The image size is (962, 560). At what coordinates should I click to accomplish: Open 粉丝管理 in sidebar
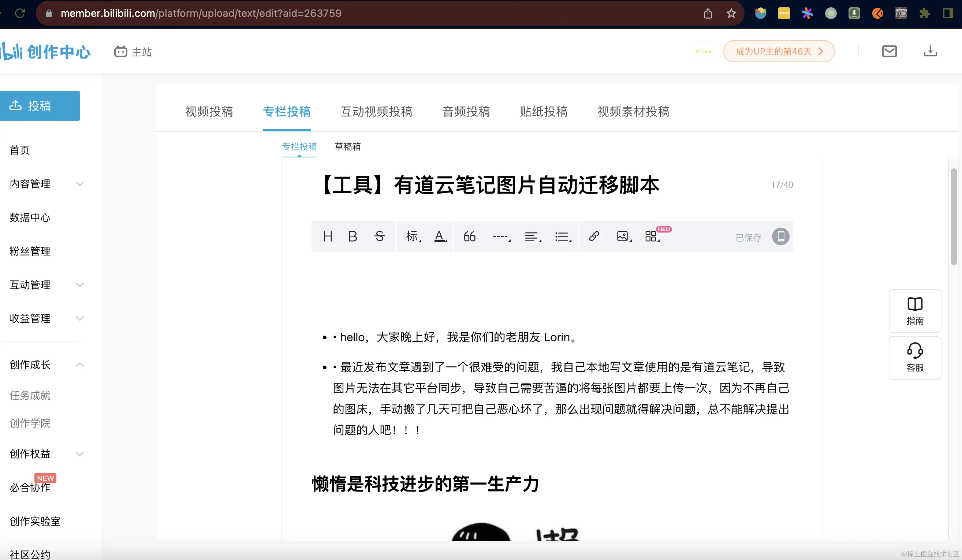click(x=30, y=251)
